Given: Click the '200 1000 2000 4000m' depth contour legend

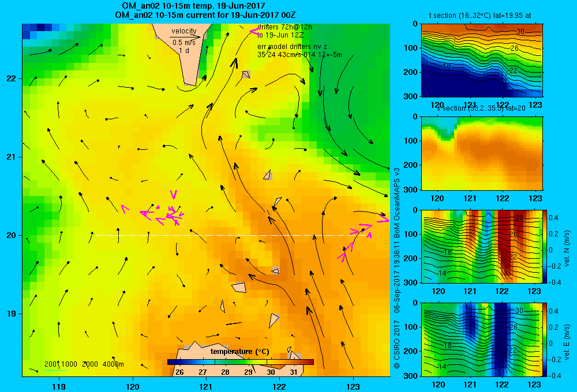Looking at the screenshot, I should (84, 364).
